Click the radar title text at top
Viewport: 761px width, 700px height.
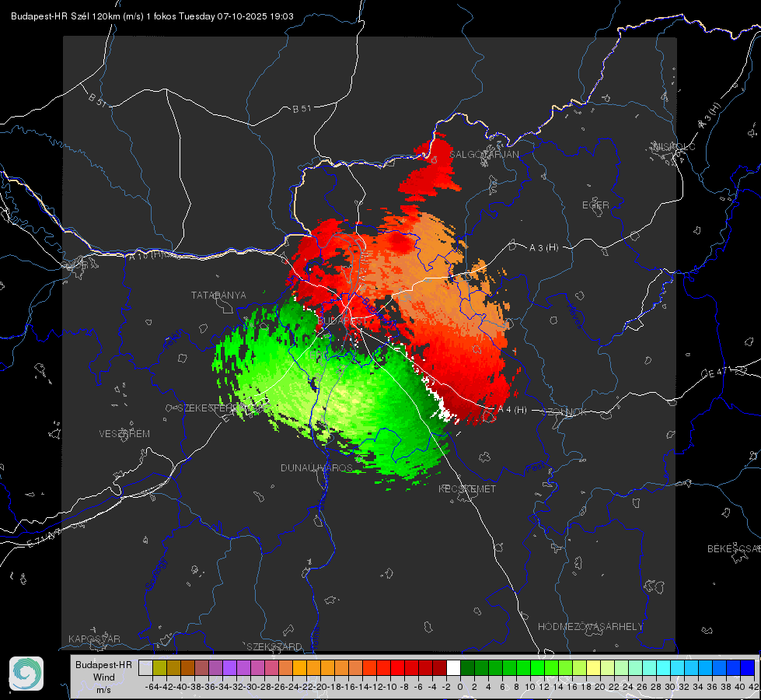point(152,16)
